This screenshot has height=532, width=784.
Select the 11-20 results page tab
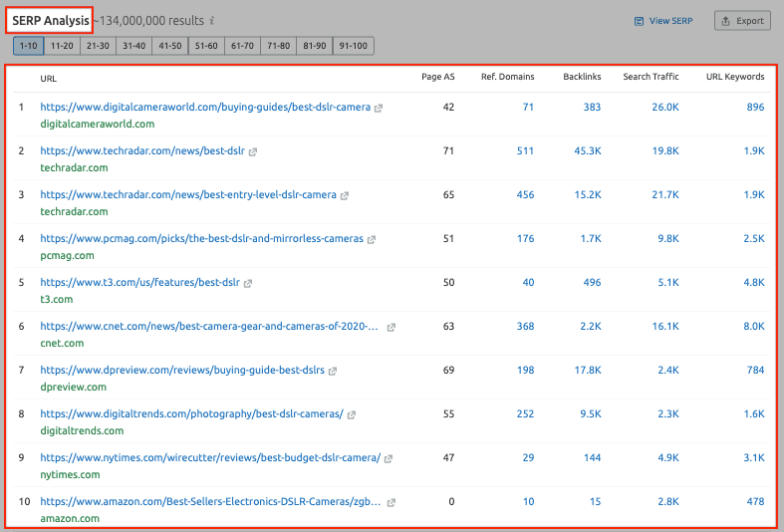[x=62, y=45]
